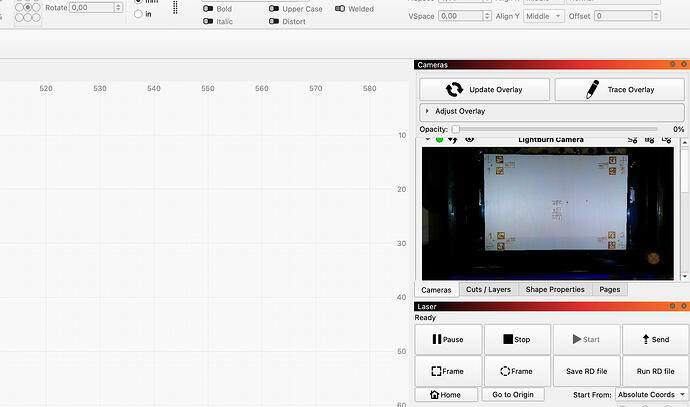690x407 pixels.
Task: Click the last settings icon right of Lightburn Camera
Action: click(667, 139)
